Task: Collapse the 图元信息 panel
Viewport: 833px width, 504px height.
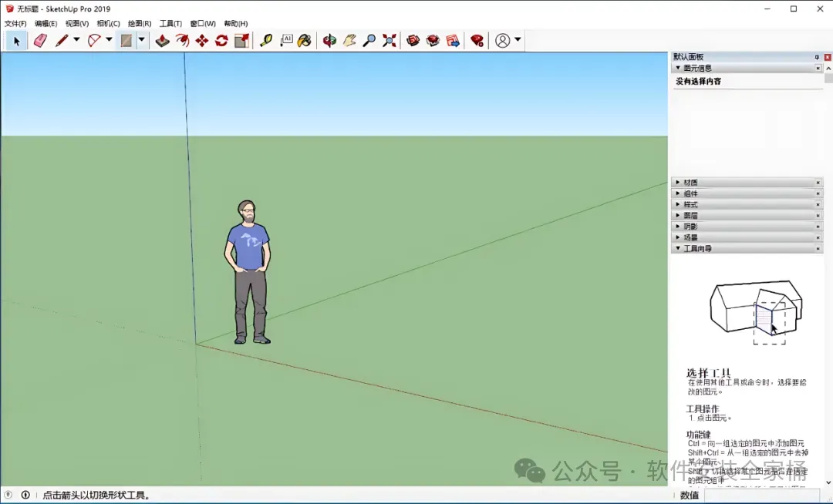Action: [678, 68]
